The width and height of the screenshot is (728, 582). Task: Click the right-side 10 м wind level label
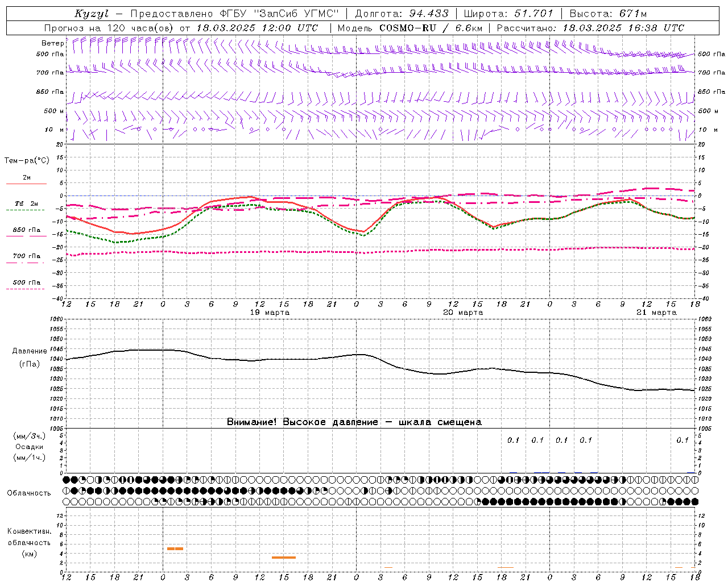click(x=708, y=130)
